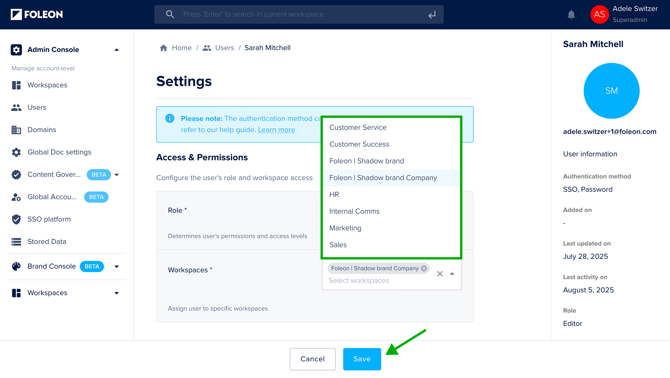Go to Home via breadcrumb
The width and height of the screenshot is (670, 378).
click(182, 48)
